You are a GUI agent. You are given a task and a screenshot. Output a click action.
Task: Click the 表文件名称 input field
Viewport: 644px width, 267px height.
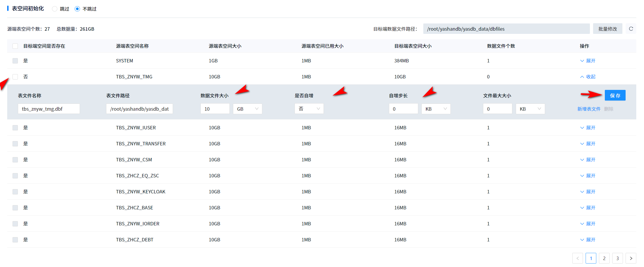[49, 109]
